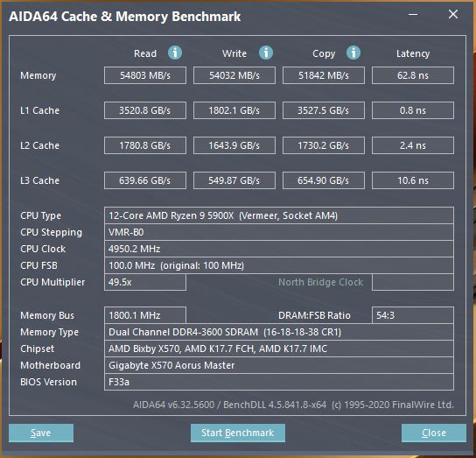Select the DRAM:FSB Ratio 54:3 field

[x=413, y=315]
